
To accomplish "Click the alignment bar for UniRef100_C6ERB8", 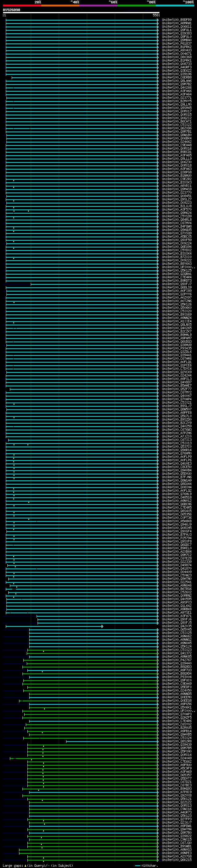I will click(x=85, y=78).
